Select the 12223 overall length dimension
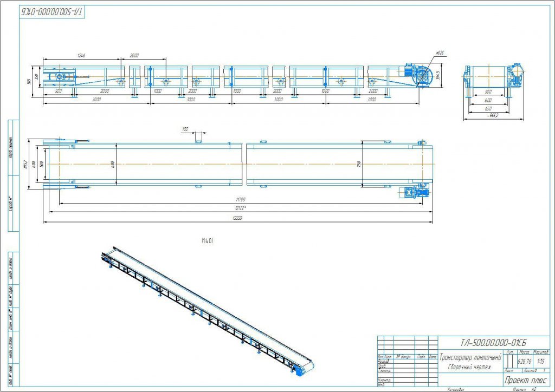Image resolution: width=555 pixels, height=392 pixels. click(x=238, y=218)
